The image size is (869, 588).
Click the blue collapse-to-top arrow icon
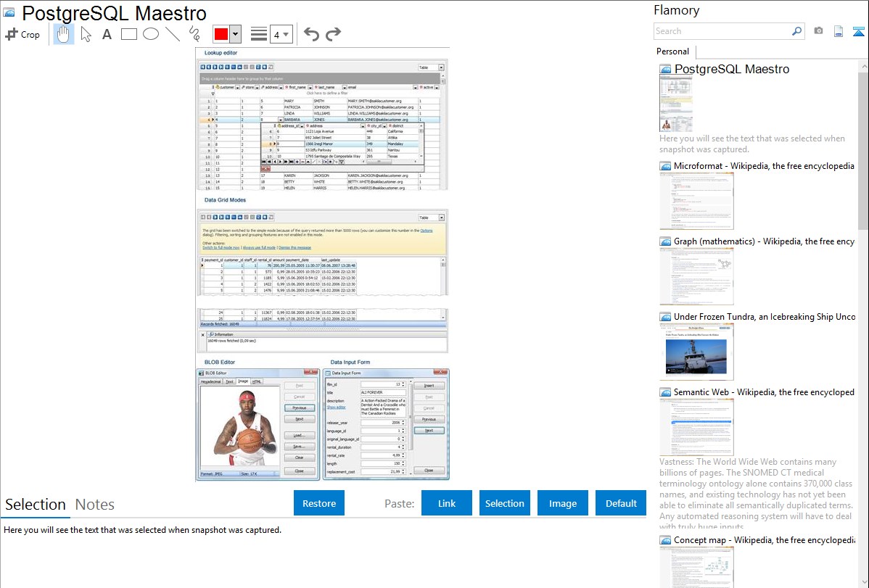858,31
